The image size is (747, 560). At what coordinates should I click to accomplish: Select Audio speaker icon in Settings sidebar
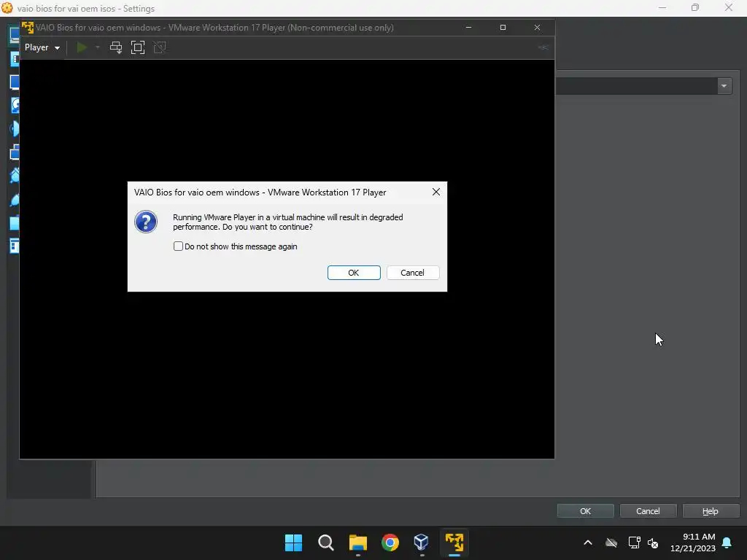tap(15, 129)
